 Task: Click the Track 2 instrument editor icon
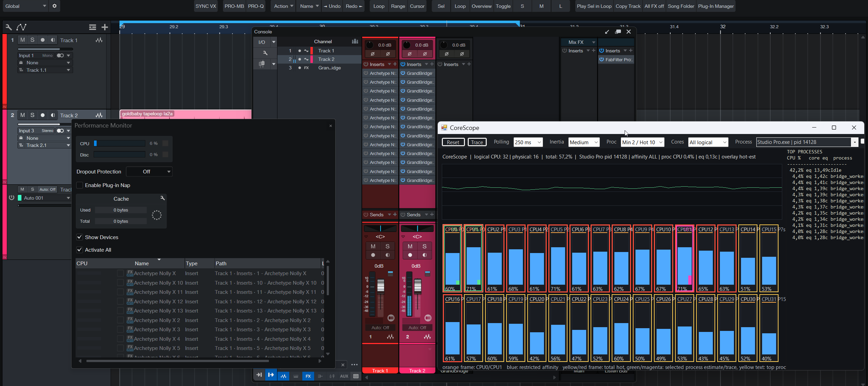[99, 115]
